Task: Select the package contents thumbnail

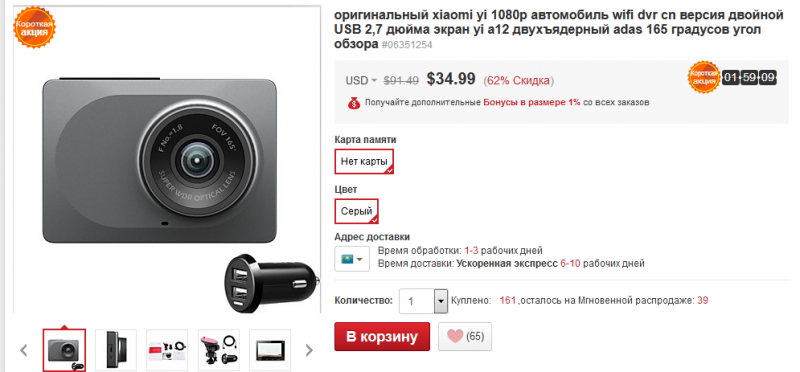Action: coord(167,350)
